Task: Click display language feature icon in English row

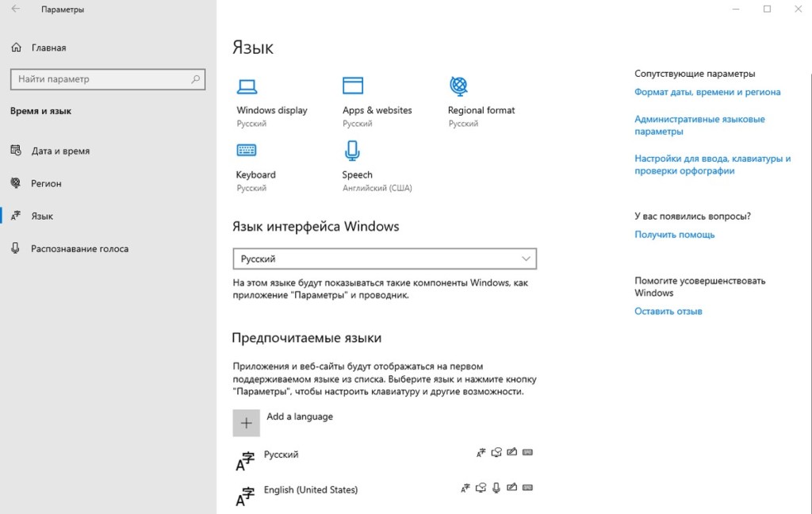Action: (x=465, y=488)
